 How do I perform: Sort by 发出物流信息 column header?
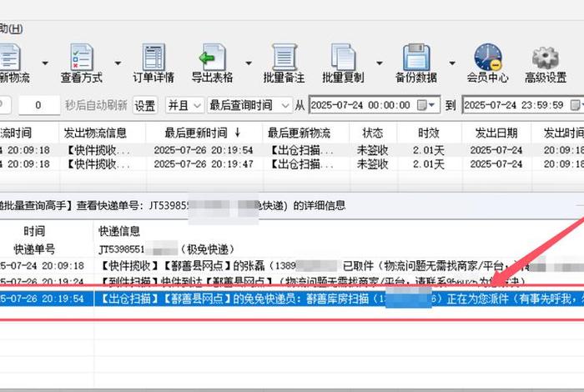click(102, 133)
